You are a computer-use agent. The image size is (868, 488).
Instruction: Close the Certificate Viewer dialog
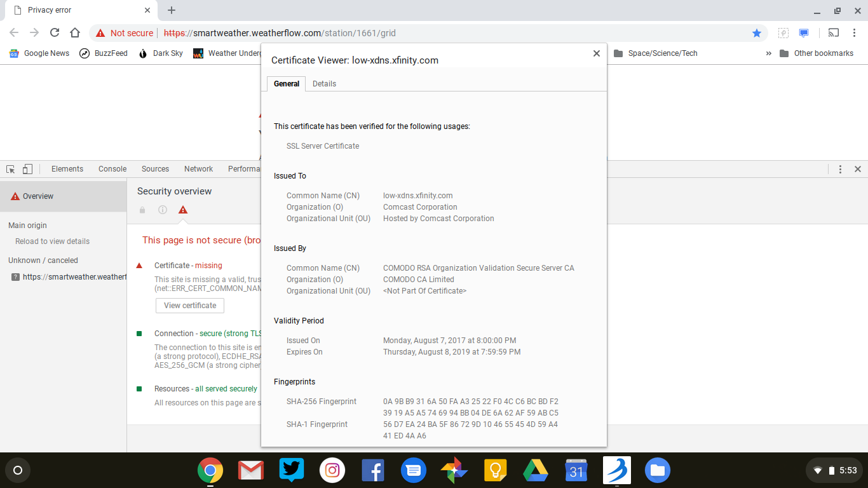[597, 53]
